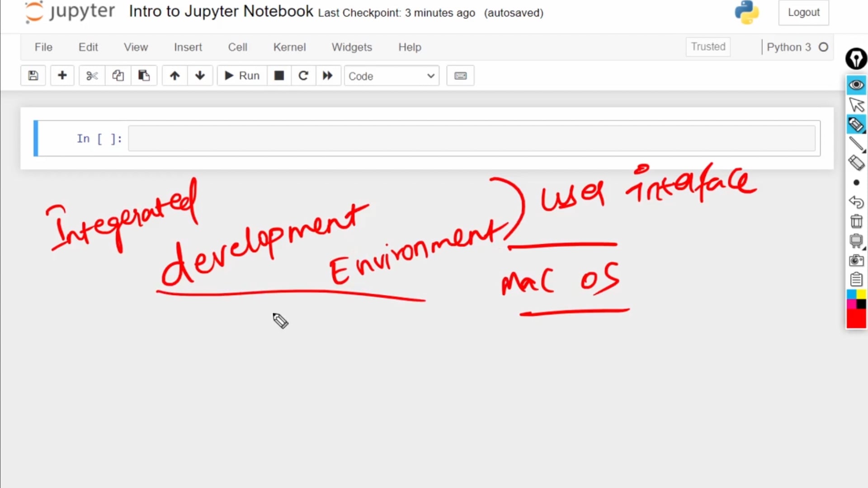Expand the Cell menu
The image size is (868, 488).
(238, 47)
